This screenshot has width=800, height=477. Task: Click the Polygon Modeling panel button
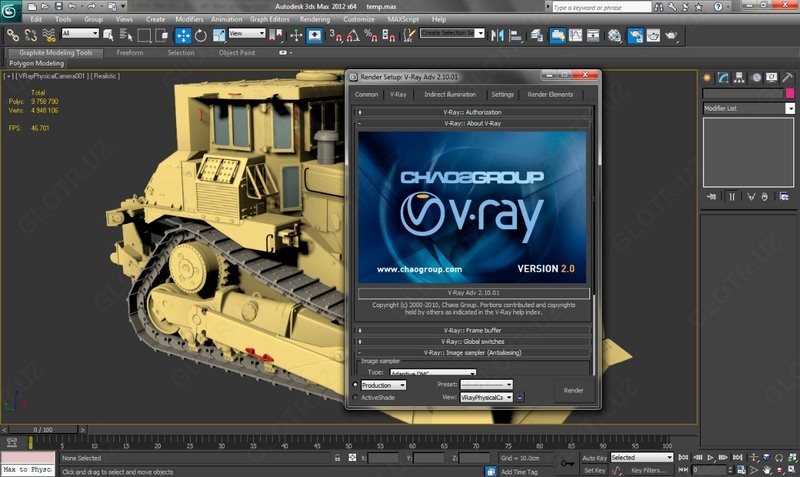36,63
